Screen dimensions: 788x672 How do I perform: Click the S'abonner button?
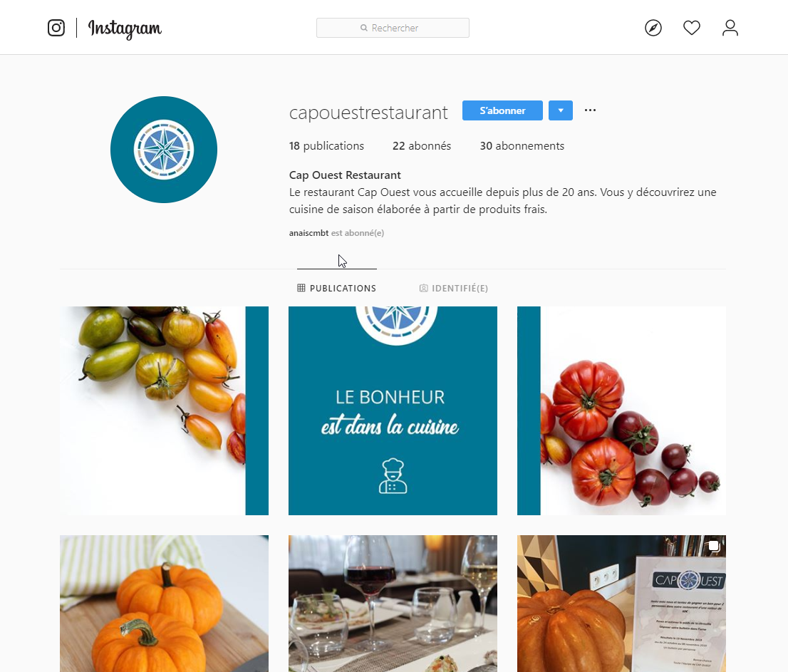click(502, 110)
